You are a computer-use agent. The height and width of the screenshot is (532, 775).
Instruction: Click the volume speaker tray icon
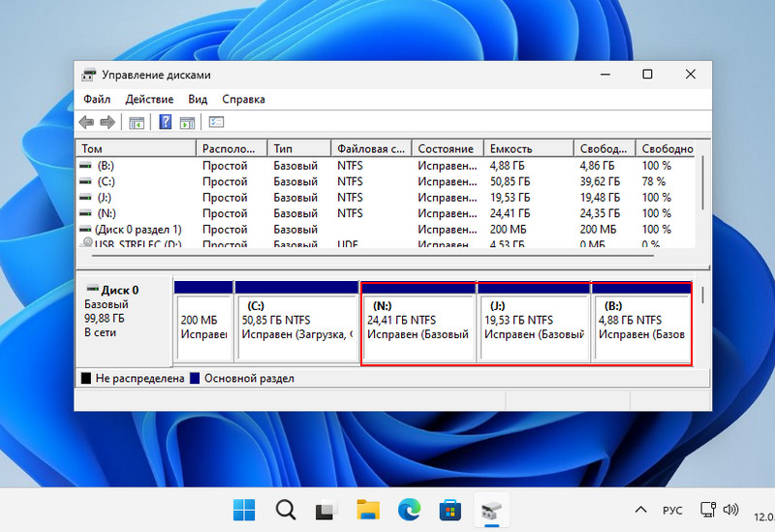pyautogui.click(x=731, y=510)
